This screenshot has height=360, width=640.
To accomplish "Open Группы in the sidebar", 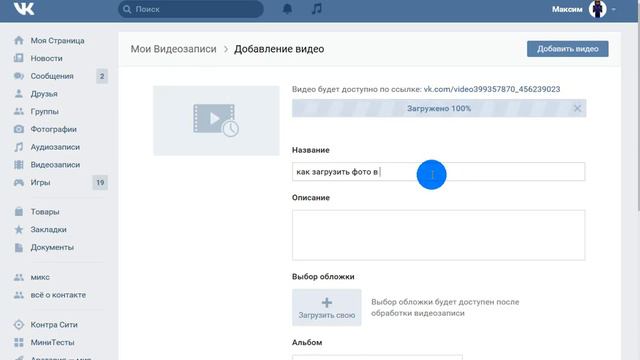I will 44,111.
